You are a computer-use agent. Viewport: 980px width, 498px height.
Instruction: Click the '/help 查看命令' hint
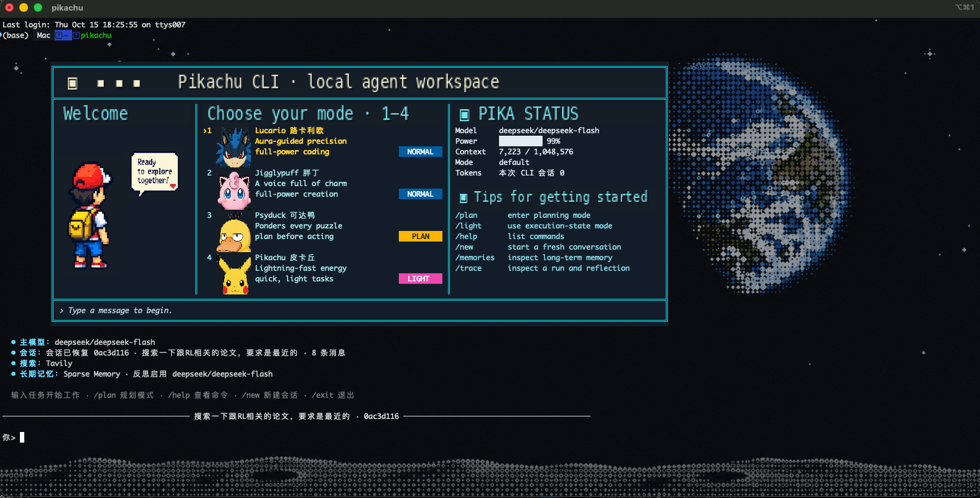(x=198, y=395)
